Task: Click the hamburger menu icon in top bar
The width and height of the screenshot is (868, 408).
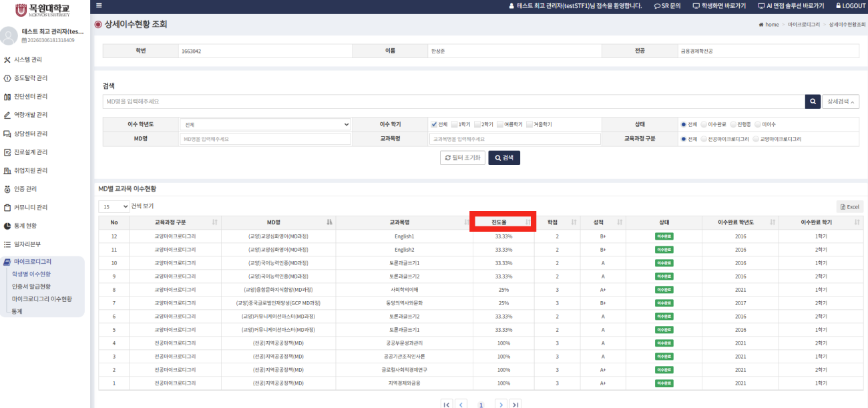Action: [99, 5]
